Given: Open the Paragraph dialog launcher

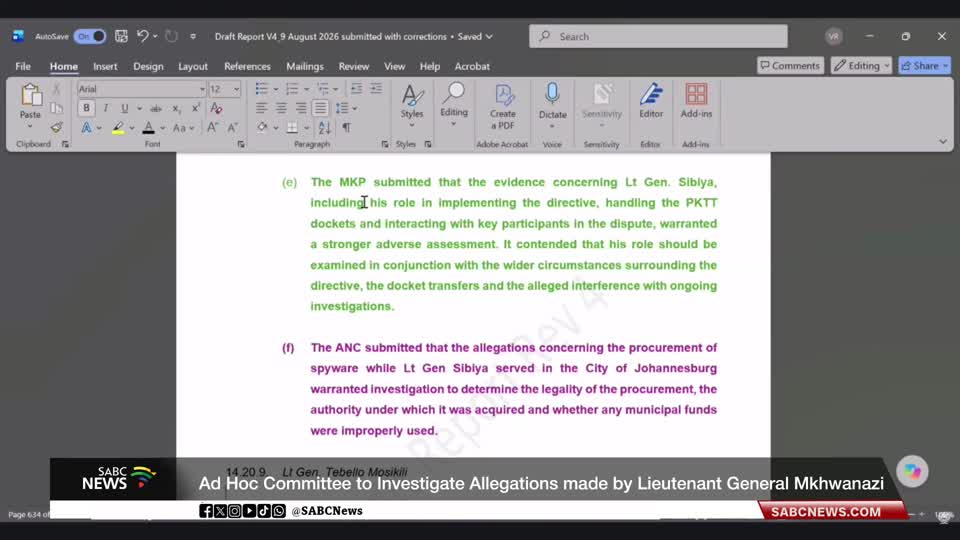Looking at the screenshot, I should coord(384,144).
